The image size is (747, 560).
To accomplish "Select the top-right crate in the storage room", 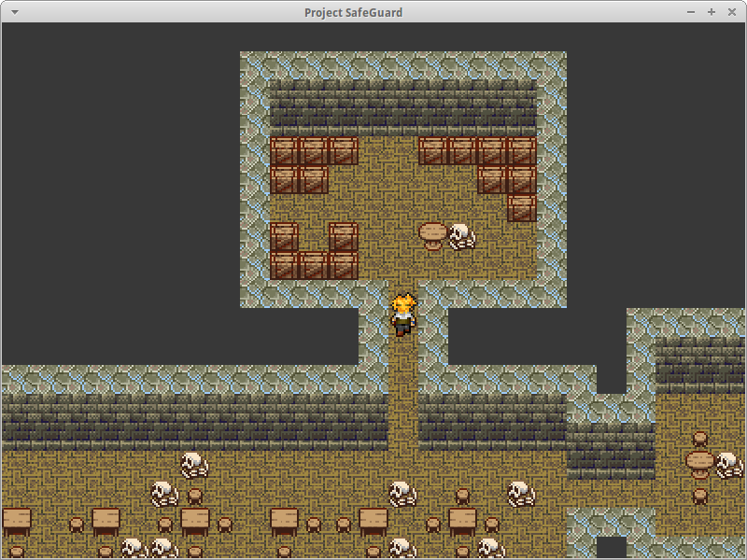I will click(522, 151).
